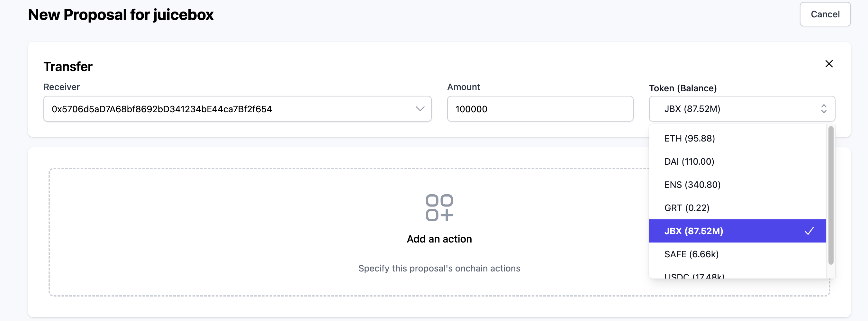Select DAI from the token list
The width and height of the screenshot is (868, 321).
point(689,161)
